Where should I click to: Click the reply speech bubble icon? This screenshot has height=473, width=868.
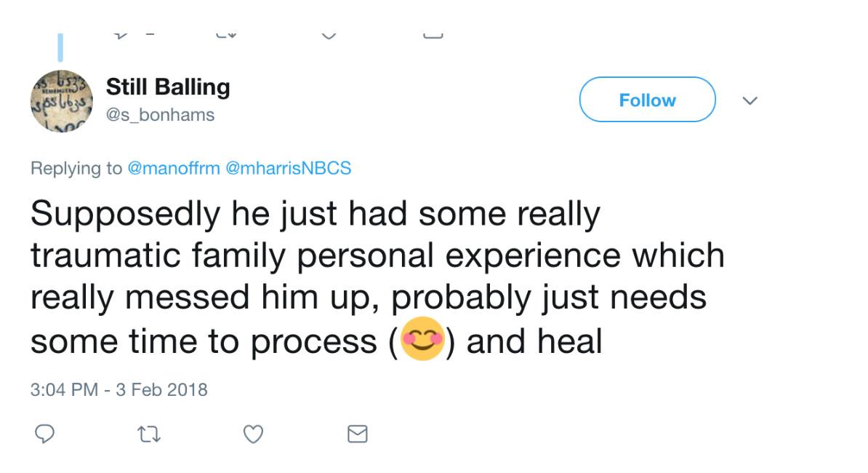point(45,434)
